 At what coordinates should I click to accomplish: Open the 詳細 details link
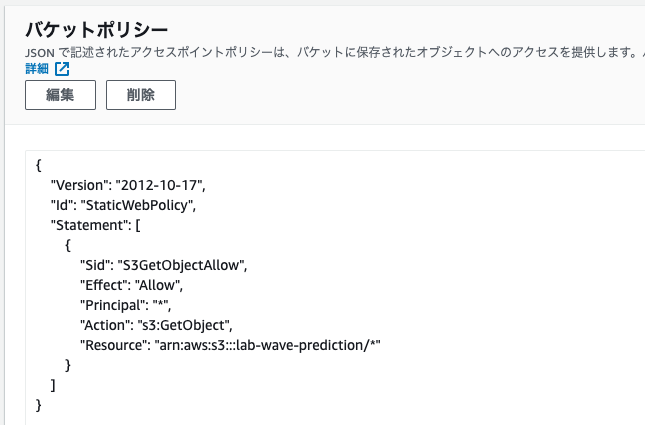(x=37, y=69)
